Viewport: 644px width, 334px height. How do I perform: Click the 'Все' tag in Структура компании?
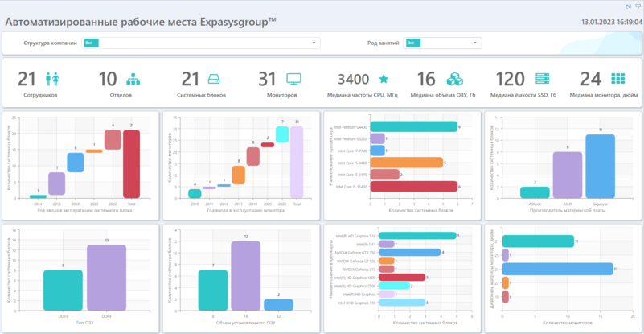pyautogui.click(x=91, y=43)
